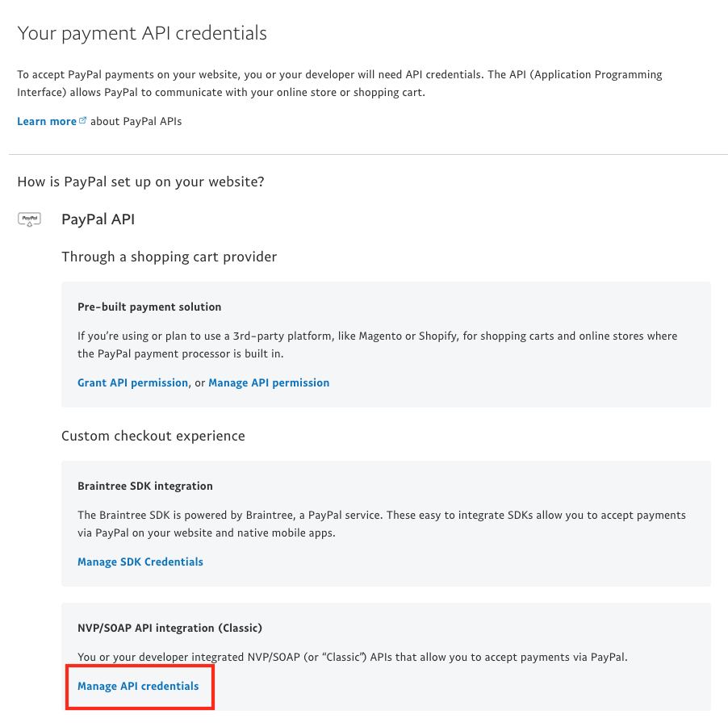This screenshot has height=727, width=728.
Task: Click the external link icon beside Learn more
Action: point(82,120)
